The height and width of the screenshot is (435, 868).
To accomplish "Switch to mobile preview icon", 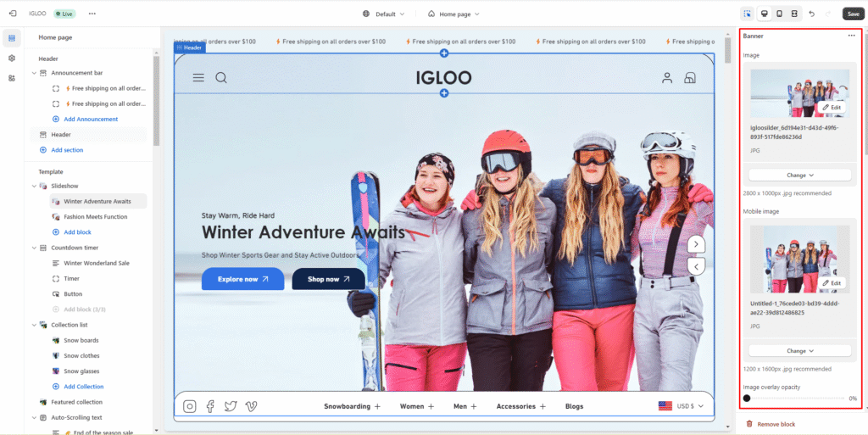I will (778, 14).
